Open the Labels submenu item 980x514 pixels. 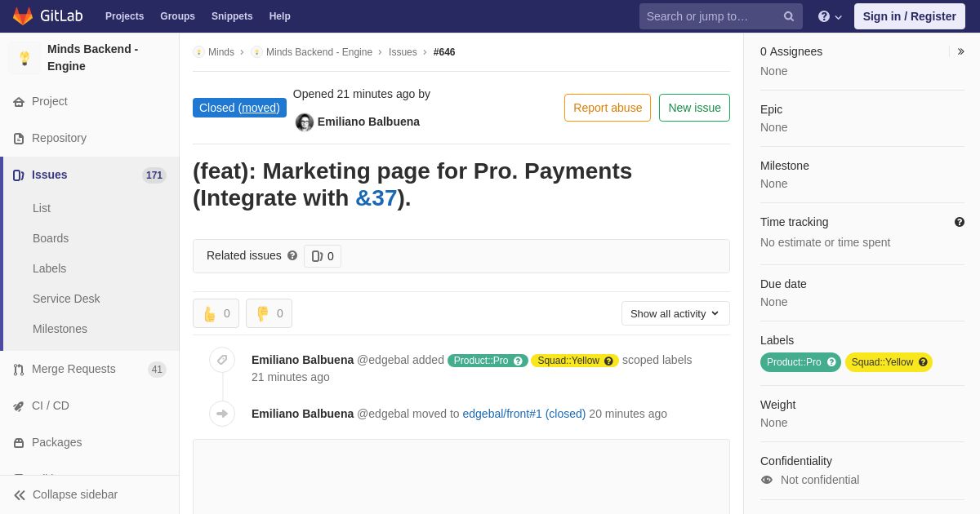50,268
